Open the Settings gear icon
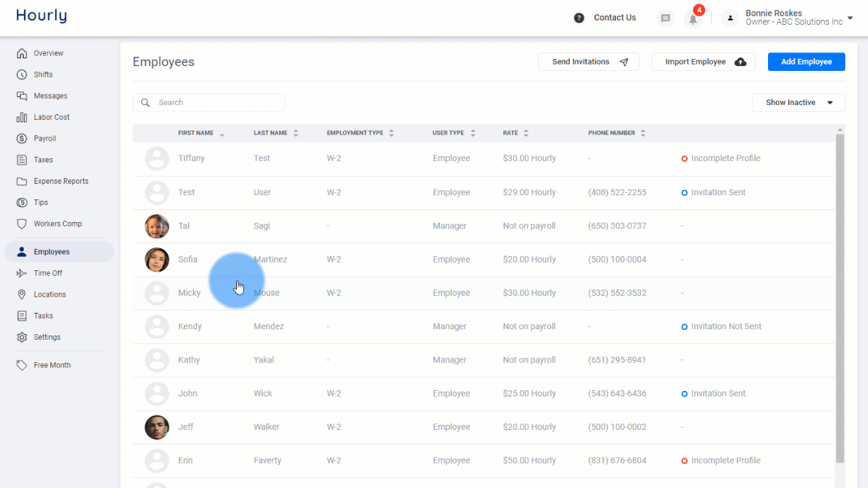868x488 pixels. (x=22, y=337)
